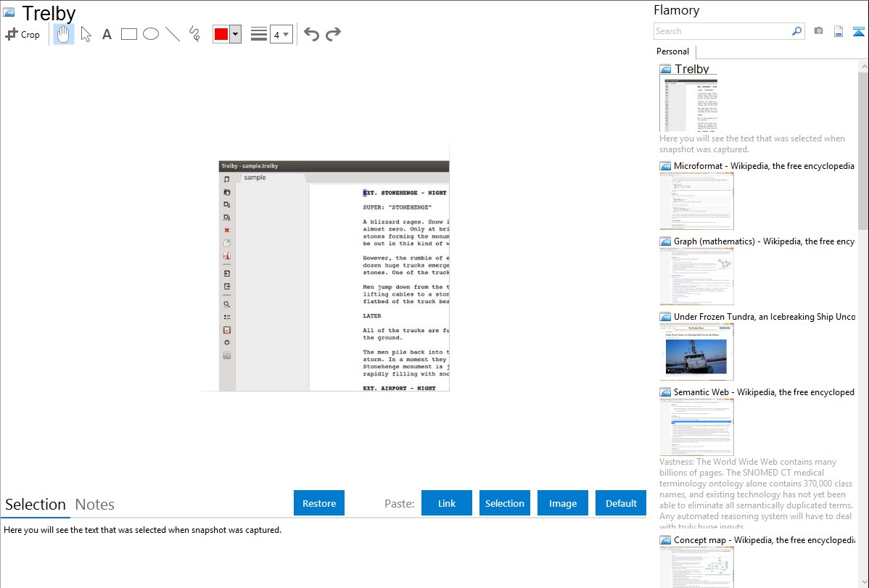This screenshot has width=869, height=588.
Task: Click the Semantic Web snapshot thumbnail
Action: pos(696,427)
